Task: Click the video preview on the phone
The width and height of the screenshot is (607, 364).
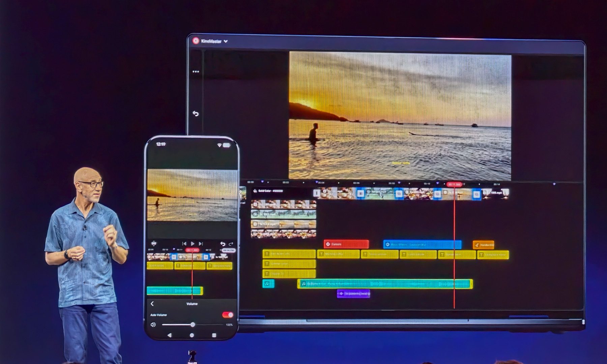Action: 192,195
